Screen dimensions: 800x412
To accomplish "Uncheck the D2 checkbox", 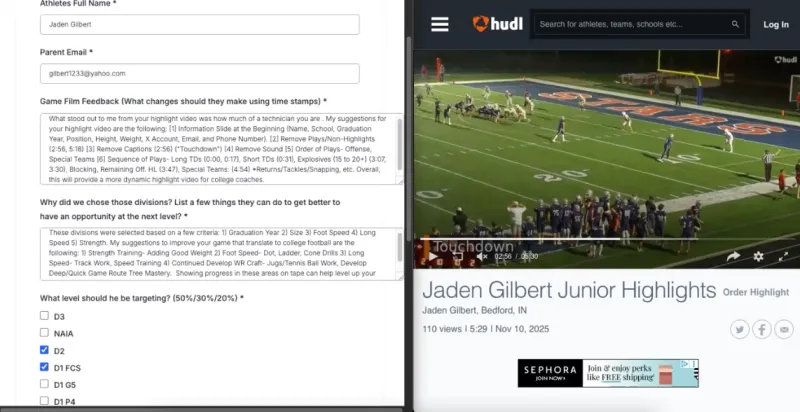I will [x=44, y=350].
